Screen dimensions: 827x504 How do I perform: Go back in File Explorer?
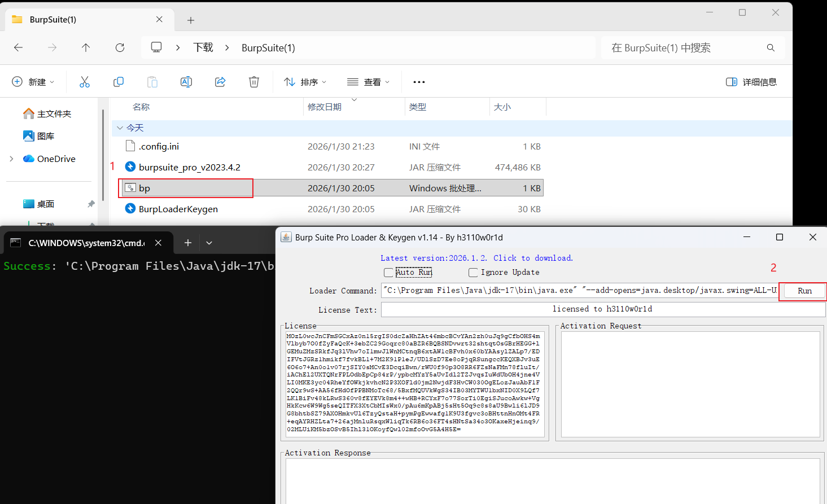tap(19, 48)
